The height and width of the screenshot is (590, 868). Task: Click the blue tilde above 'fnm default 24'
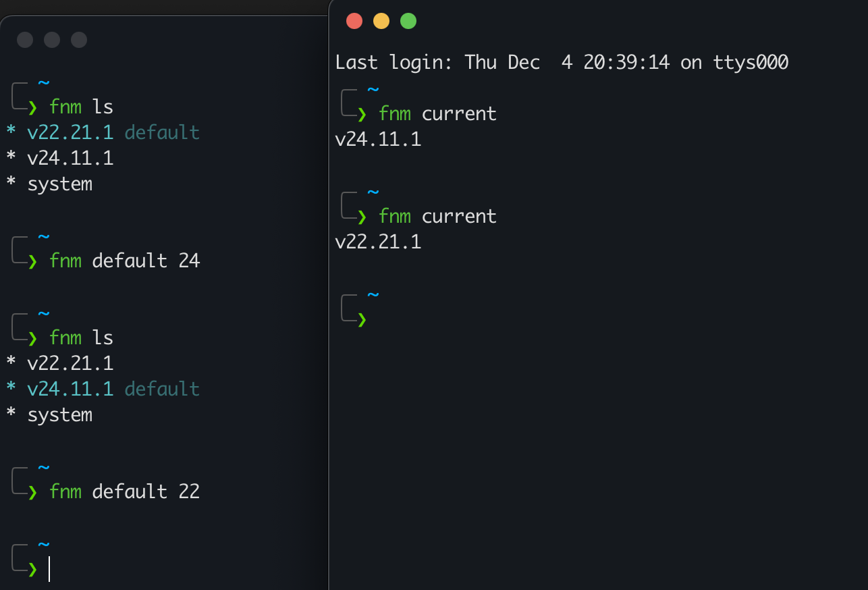point(44,237)
